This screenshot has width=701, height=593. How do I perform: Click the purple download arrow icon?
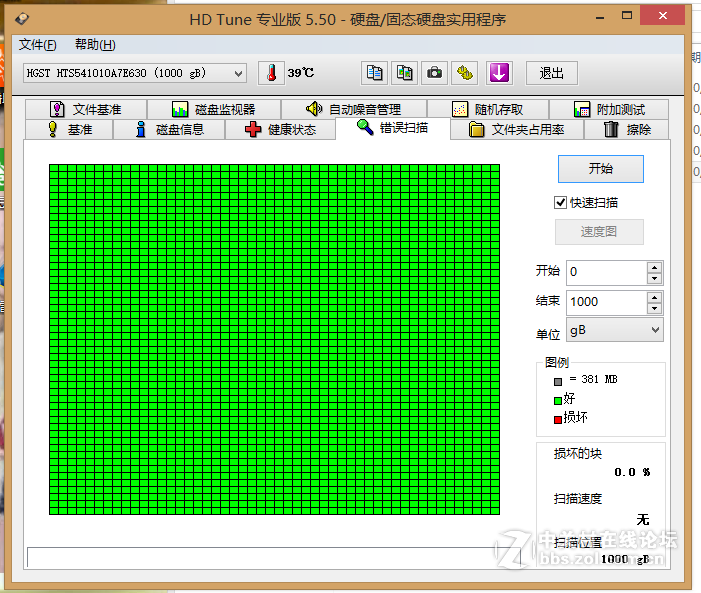[x=499, y=73]
